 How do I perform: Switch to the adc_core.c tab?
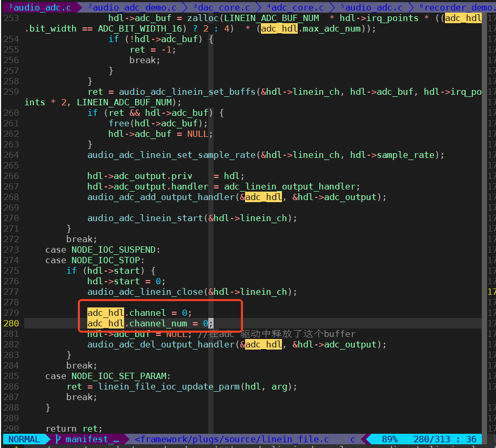tap(295, 7)
